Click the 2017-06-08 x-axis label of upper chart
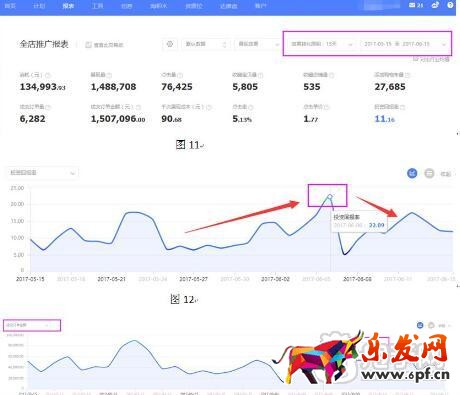Viewport: 460px width, 395px height. [x=357, y=279]
